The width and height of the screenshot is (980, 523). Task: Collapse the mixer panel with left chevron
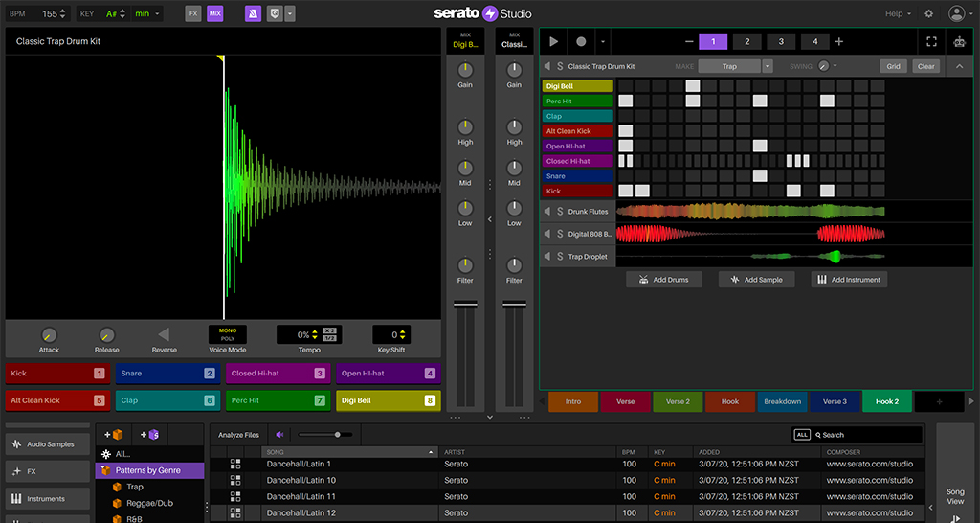tap(490, 219)
